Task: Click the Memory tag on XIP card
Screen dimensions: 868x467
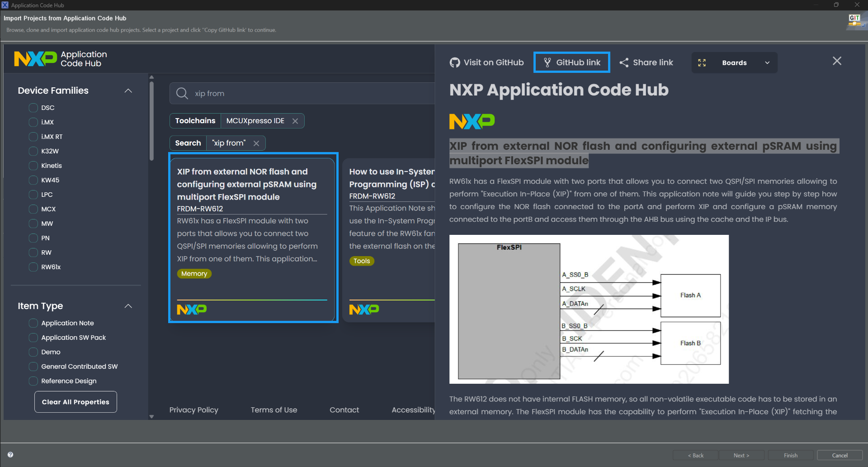Action: pos(194,274)
